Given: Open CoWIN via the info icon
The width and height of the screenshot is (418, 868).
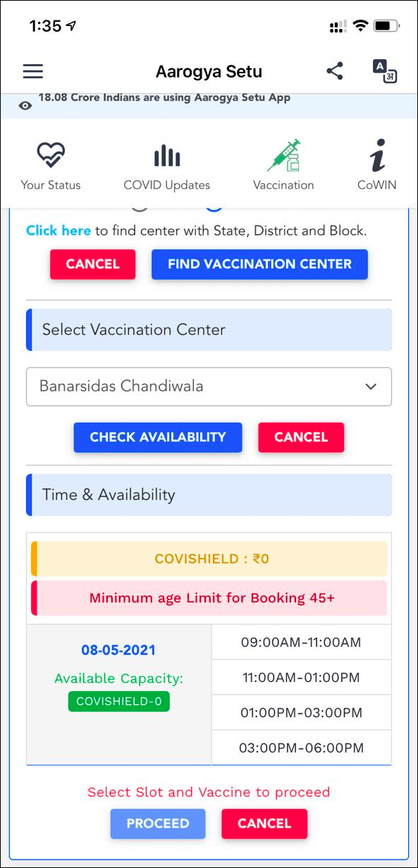Looking at the screenshot, I should pyautogui.click(x=376, y=156).
